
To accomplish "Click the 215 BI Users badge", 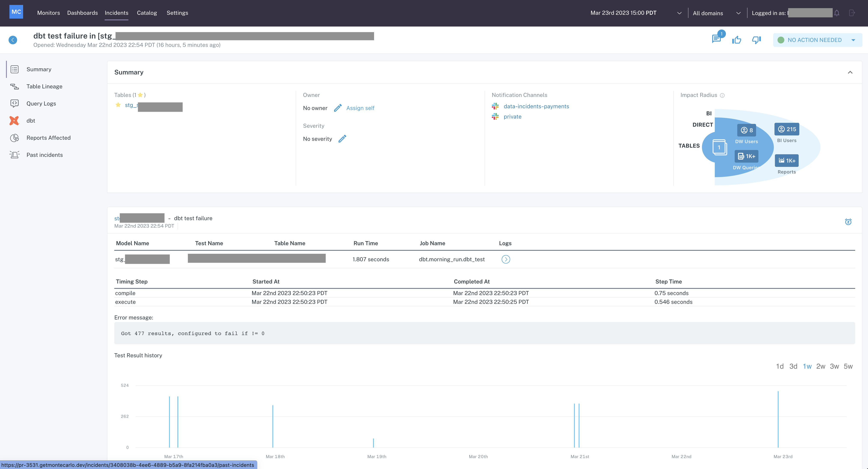I will (787, 129).
